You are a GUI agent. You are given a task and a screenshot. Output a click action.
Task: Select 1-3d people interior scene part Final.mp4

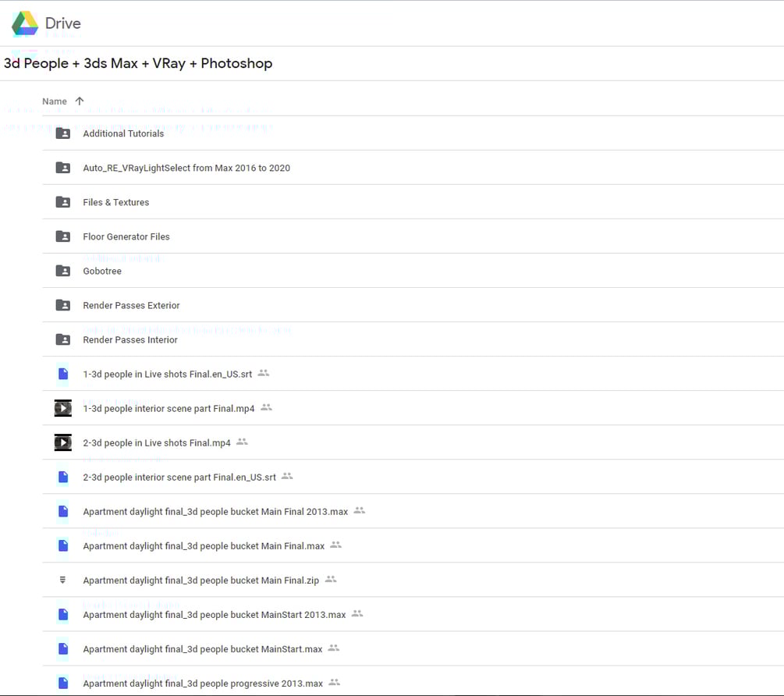pos(169,409)
